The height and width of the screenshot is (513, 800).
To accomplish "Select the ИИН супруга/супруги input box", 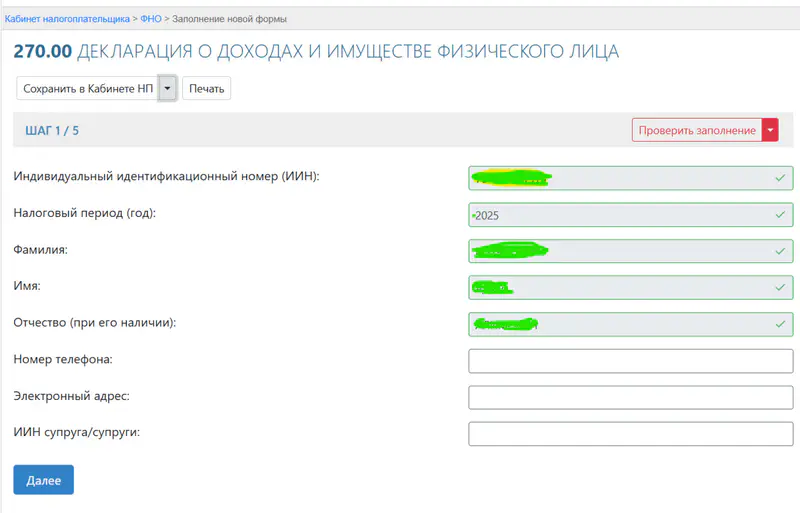I will (630, 434).
